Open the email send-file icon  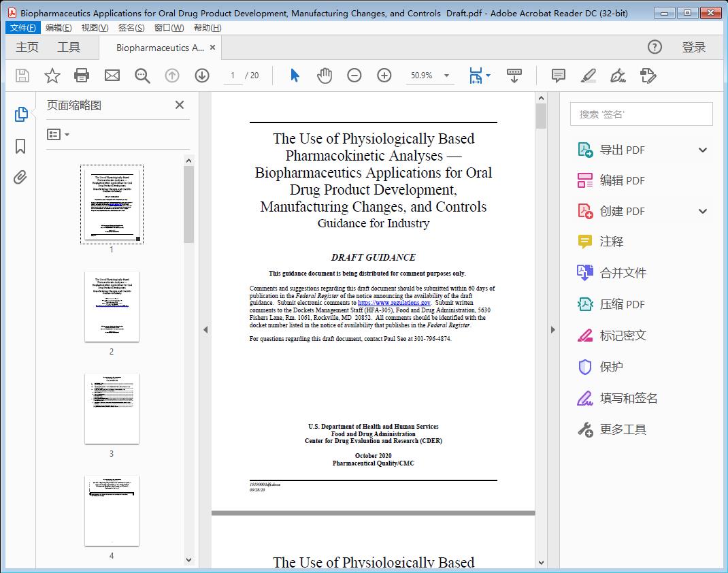tap(112, 76)
